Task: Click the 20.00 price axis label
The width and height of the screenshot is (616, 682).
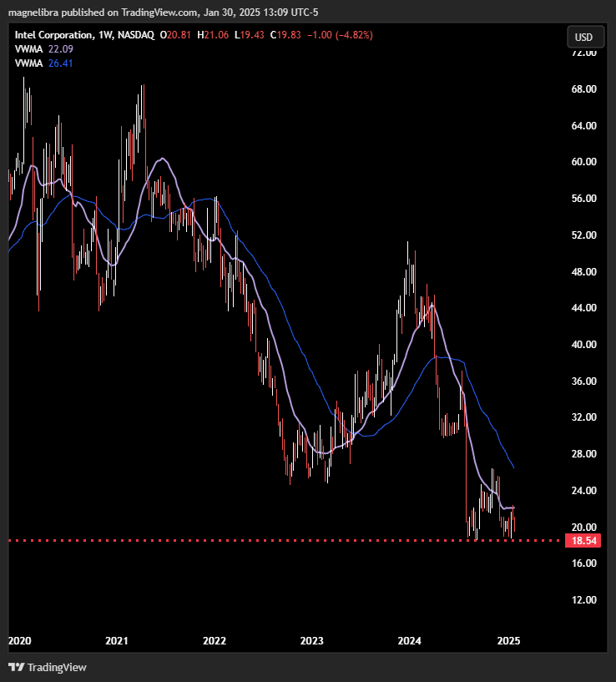Action: (x=583, y=527)
